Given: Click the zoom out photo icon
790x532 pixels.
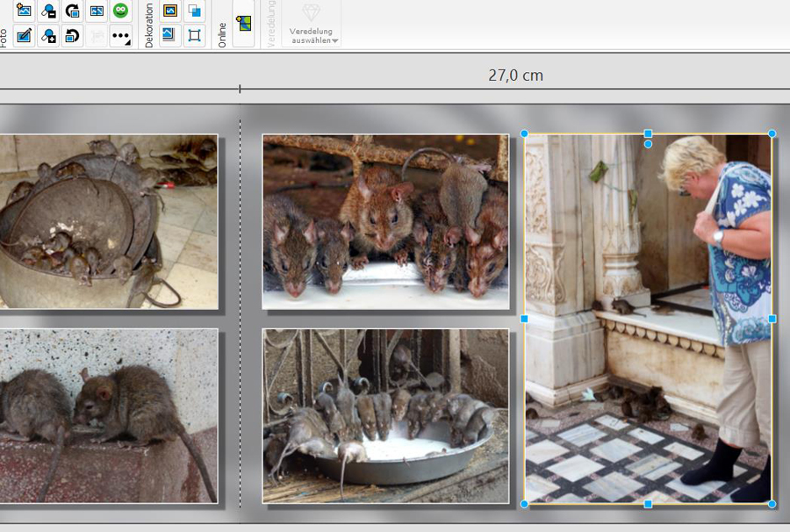Looking at the screenshot, I should (x=48, y=11).
